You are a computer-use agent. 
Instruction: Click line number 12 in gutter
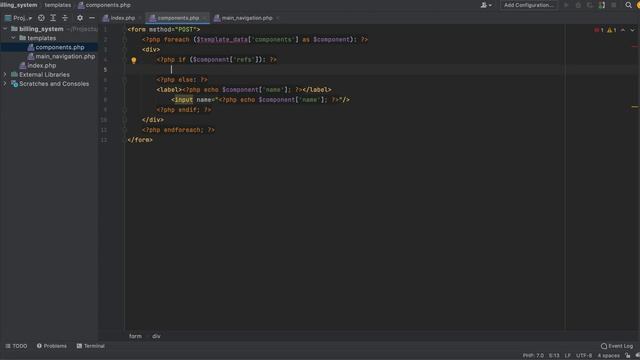point(104,140)
